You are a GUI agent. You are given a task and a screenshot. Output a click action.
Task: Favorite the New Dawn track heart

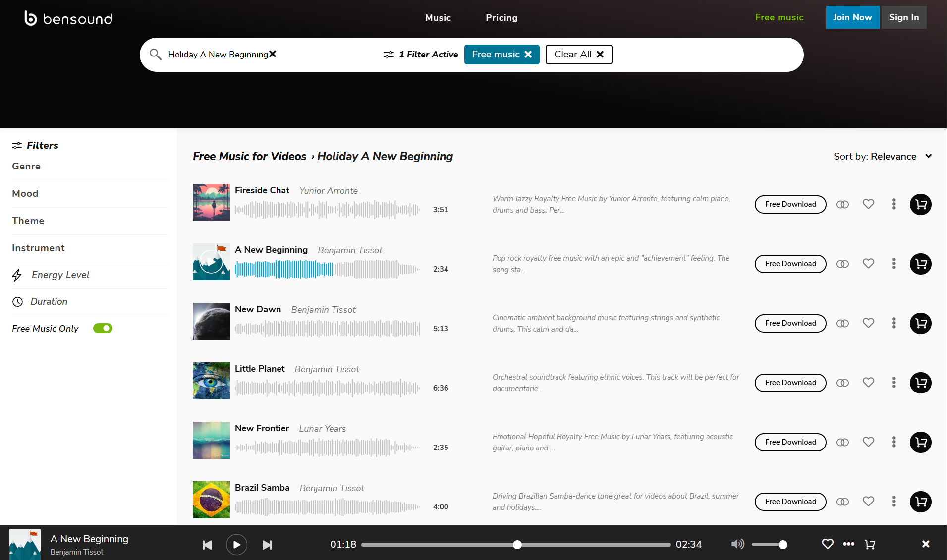pyautogui.click(x=868, y=323)
